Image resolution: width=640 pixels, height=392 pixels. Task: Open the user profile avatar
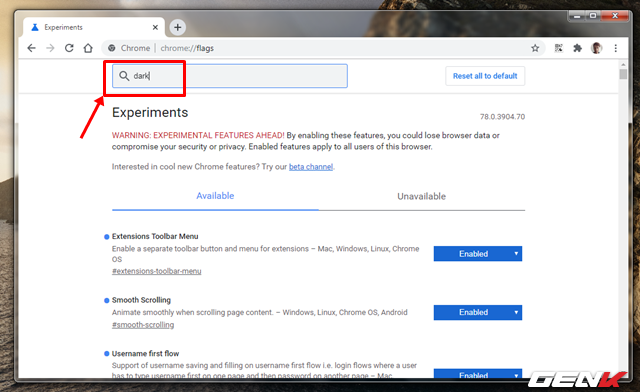click(x=596, y=48)
